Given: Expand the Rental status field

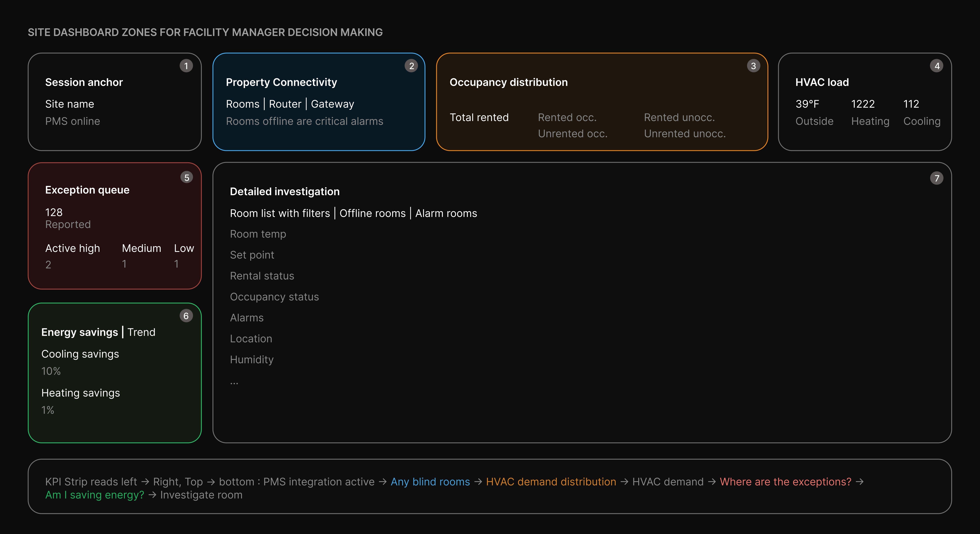Looking at the screenshot, I should coord(262,276).
